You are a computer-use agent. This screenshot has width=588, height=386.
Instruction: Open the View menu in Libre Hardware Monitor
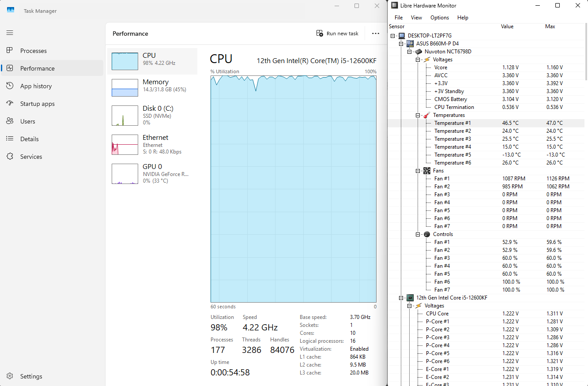click(416, 18)
